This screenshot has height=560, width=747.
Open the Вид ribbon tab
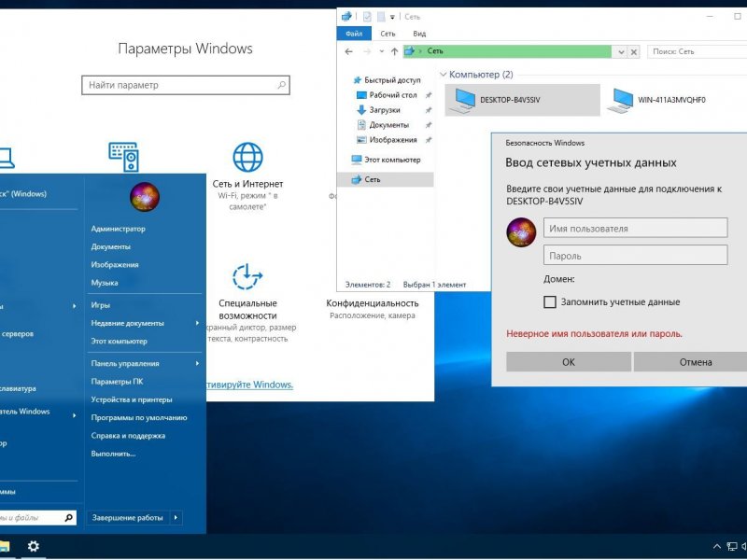click(x=419, y=34)
